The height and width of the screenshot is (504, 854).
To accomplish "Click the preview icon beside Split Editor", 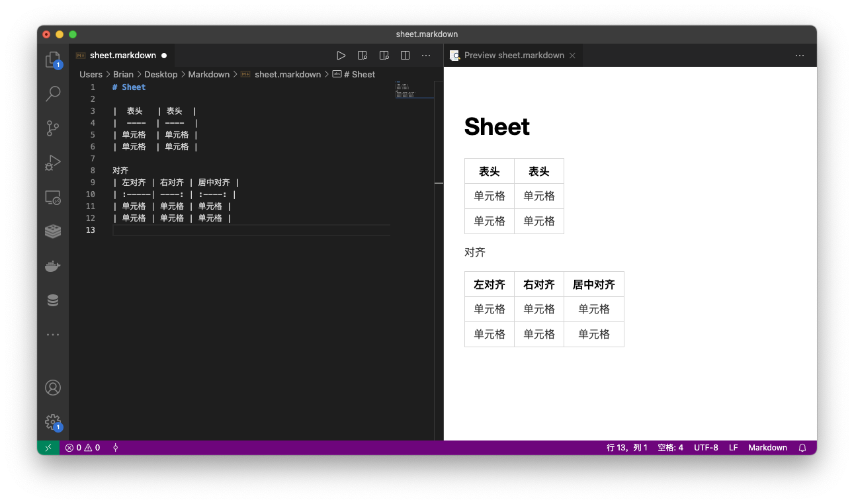I will click(384, 56).
